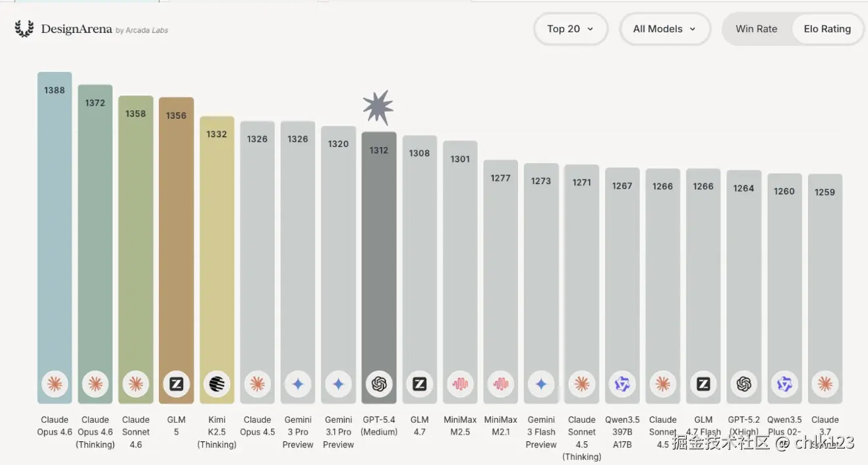The image size is (868, 465).
Task: Click the Arcada Labs link
Action: point(146,30)
